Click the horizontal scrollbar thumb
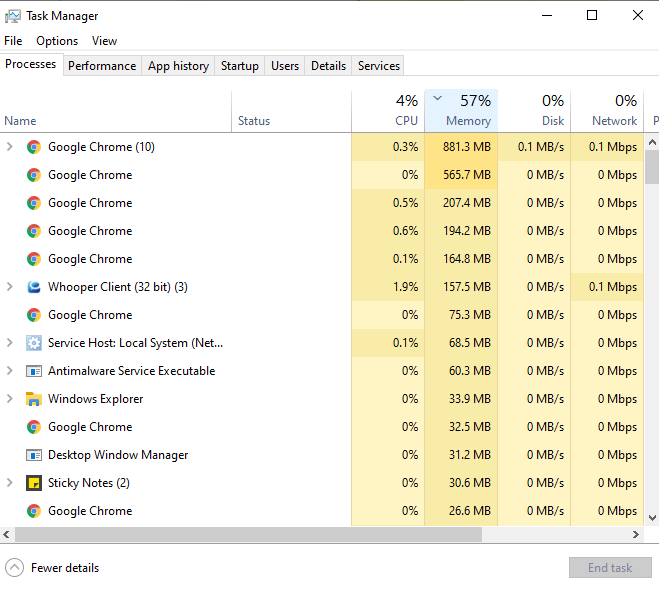 pyautogui.click(x=248, y=535)
